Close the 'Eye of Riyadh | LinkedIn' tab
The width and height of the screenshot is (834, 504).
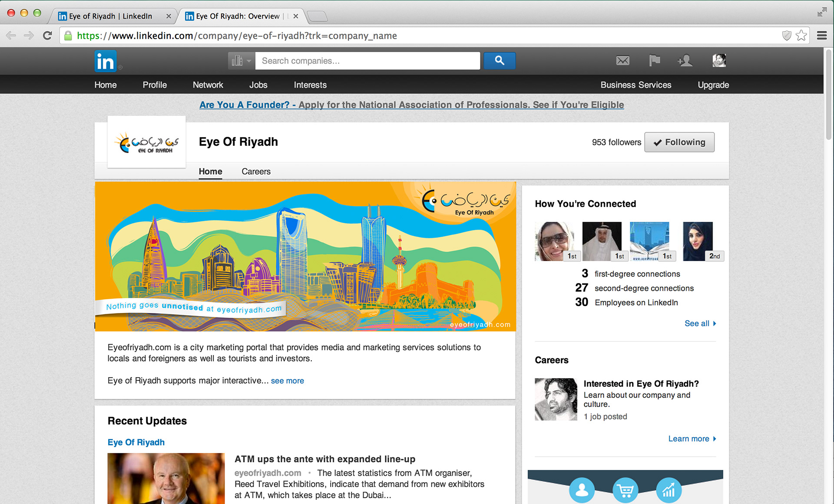tap(169, 16)
